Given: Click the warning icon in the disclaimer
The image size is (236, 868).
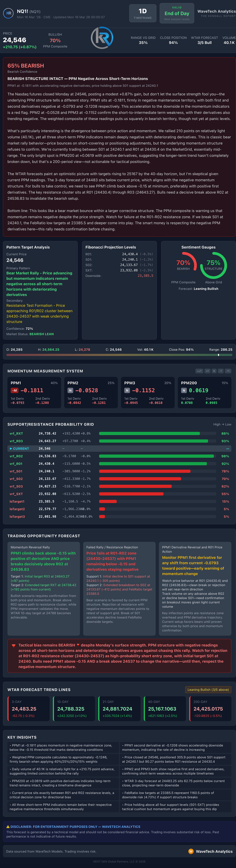Looking at the screenshot, I should pyautogui.click(x=8, y=826).
